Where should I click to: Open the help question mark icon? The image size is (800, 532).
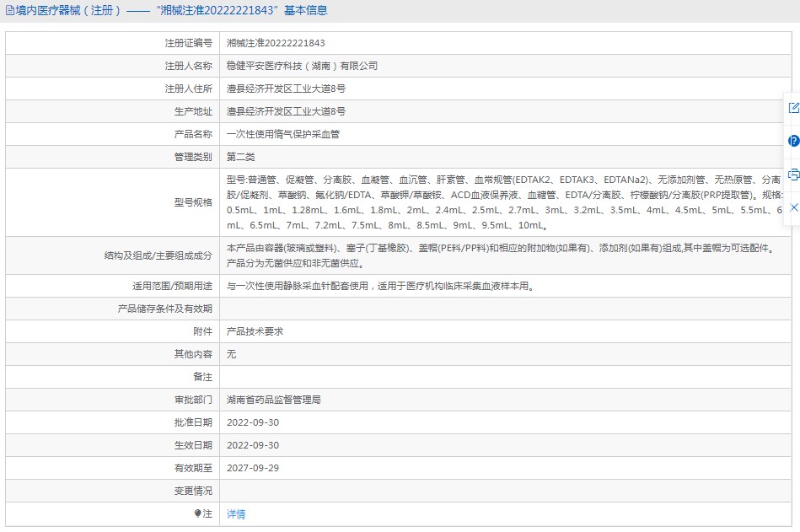click(x=794, y=141)
